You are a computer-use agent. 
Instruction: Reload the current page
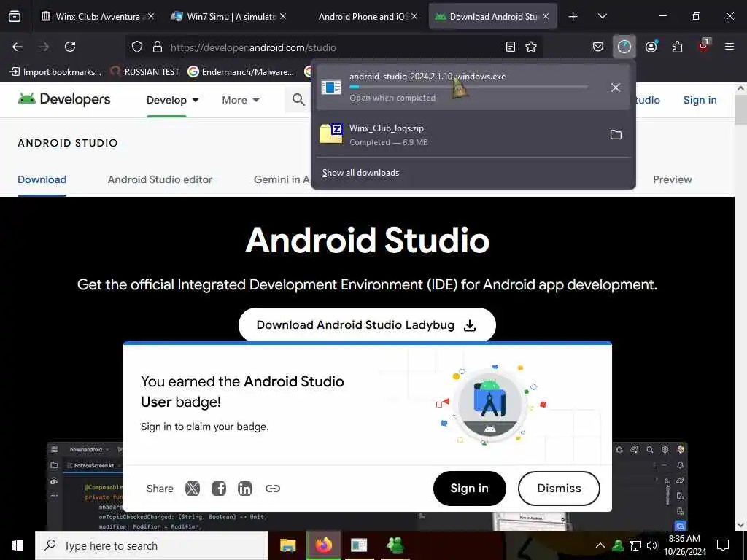click(70, 47)
